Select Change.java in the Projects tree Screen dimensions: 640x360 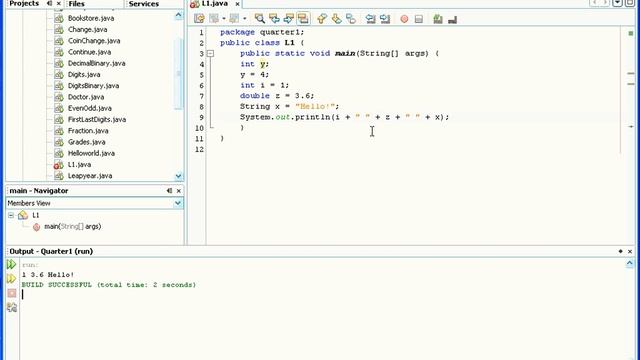(x=87, y=29)
